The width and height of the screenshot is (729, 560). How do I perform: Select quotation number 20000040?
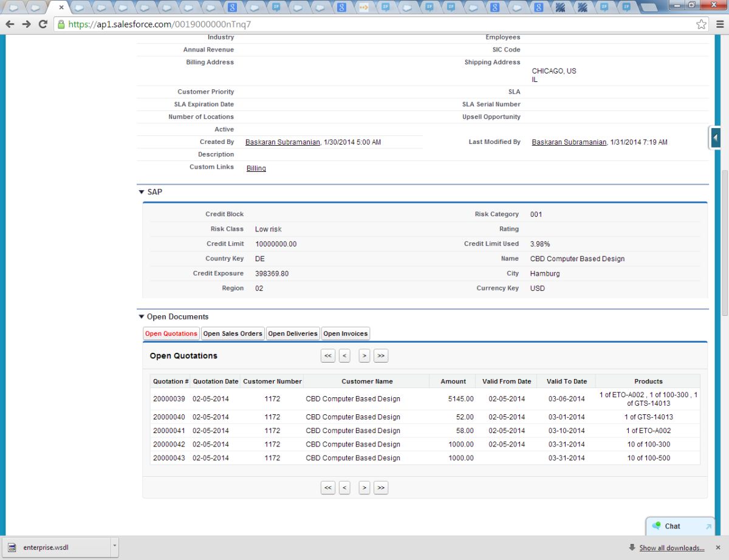[x=169, y=417]
